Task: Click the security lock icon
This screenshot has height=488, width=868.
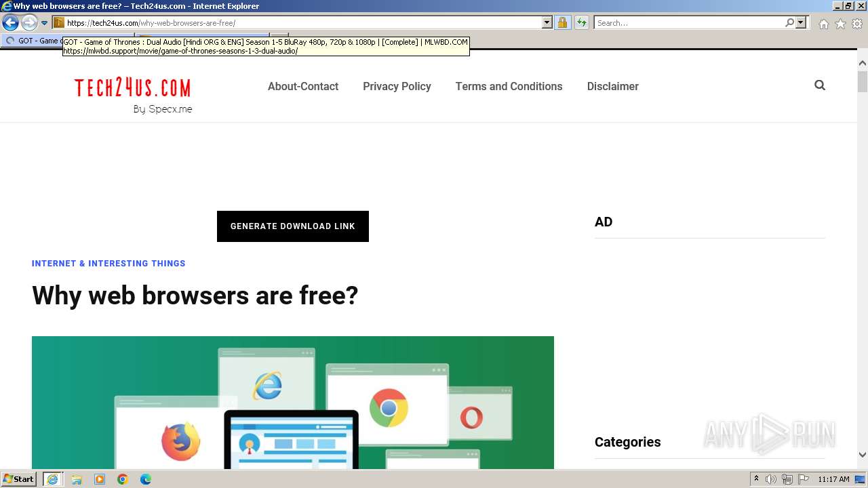Action: (x=562, y=23)
